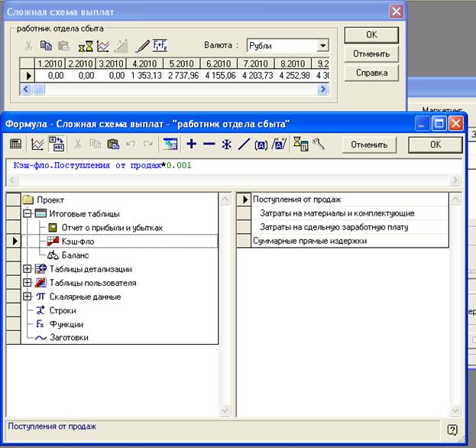Insert the multiplication asterisk operator
The width and height of the screenshot is (476, 448).
click(x=226, y=144)
